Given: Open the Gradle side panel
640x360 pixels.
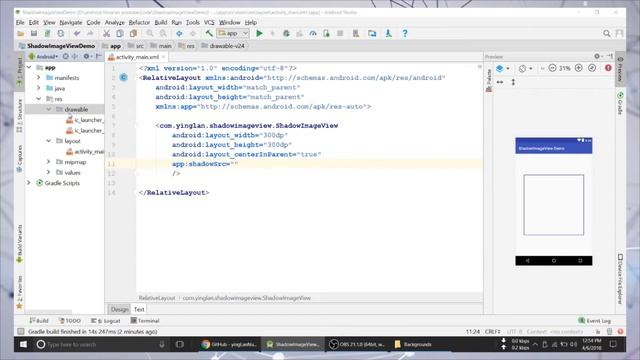Looking at the screenshot, I should (620, 103).
